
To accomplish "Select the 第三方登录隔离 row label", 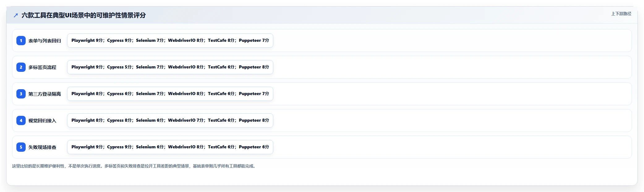I will tap(45, 94).
